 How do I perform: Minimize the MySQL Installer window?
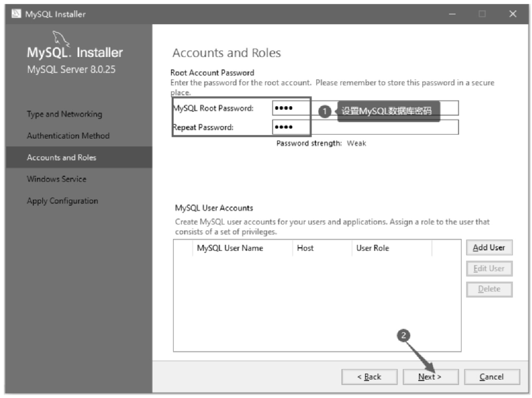coord(452,14)
